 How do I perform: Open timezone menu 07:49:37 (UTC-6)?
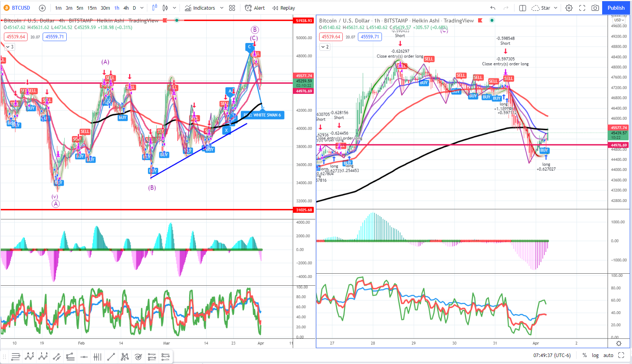pyautogui.click(x=552, y=355)
